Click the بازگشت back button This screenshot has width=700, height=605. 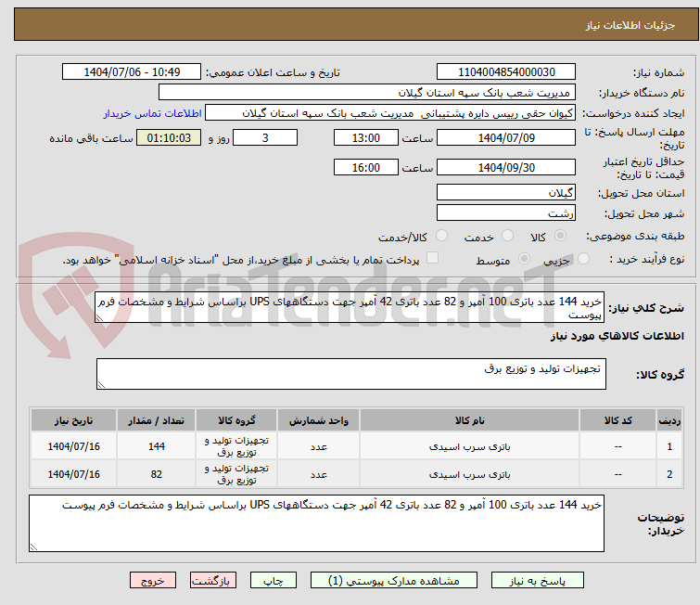click(214, 581)
